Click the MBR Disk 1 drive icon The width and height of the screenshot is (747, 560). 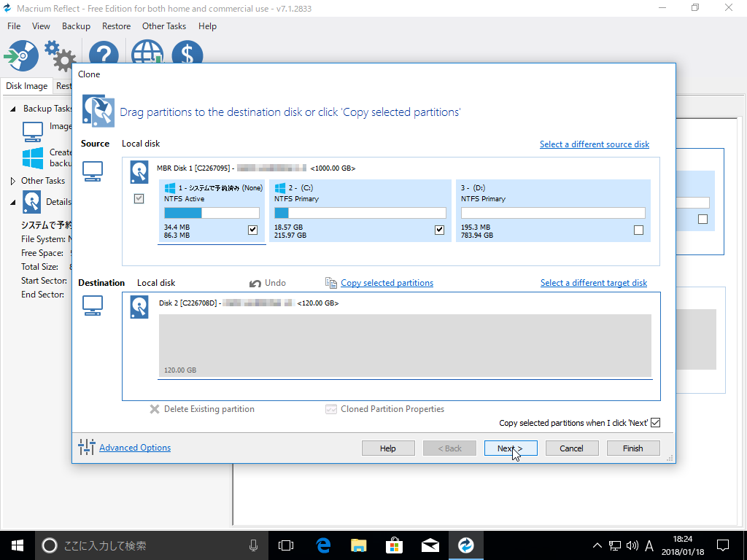click(139, 172)
